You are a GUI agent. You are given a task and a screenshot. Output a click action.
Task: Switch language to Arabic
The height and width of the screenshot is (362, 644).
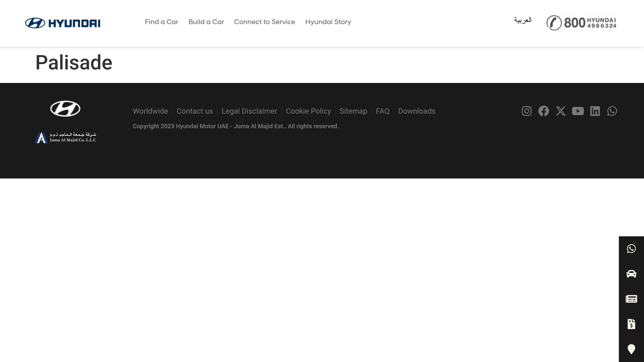523,20
